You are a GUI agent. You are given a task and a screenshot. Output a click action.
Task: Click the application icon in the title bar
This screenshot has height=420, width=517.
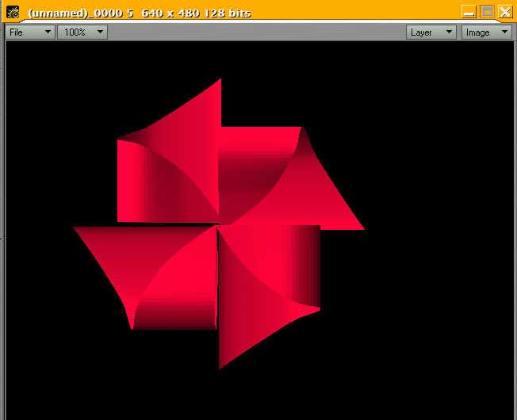13,12
